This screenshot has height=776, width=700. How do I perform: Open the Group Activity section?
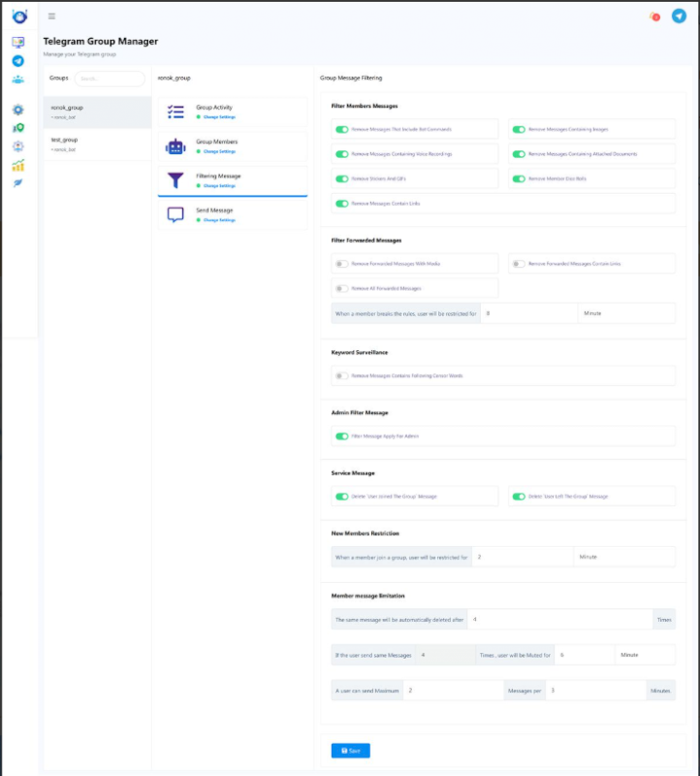tap(233, 112)
